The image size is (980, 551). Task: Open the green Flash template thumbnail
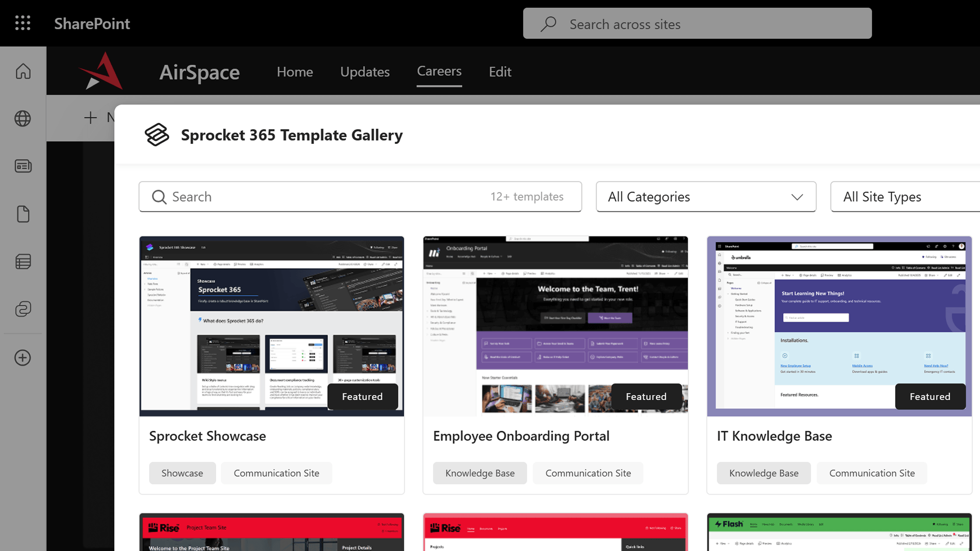(x=840, y=532)
